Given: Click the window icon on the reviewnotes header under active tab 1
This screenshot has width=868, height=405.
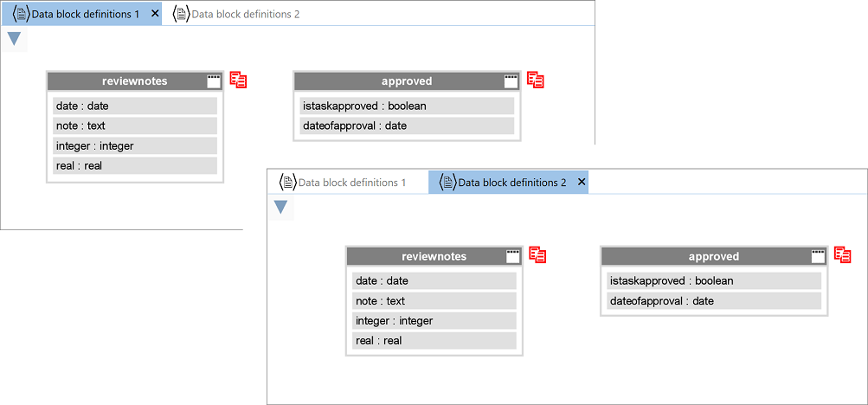Looking at the screenshot, I should click(x=214, y=81).
